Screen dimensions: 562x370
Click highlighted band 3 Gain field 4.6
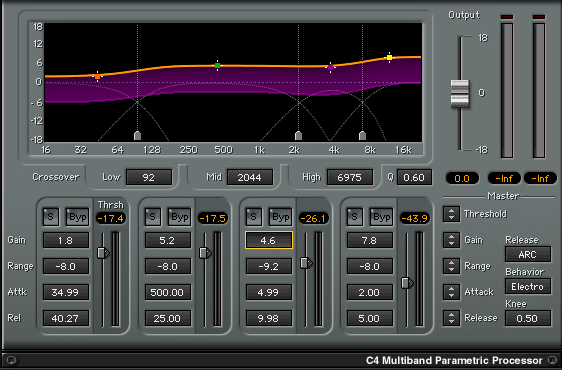coord(269,240)
